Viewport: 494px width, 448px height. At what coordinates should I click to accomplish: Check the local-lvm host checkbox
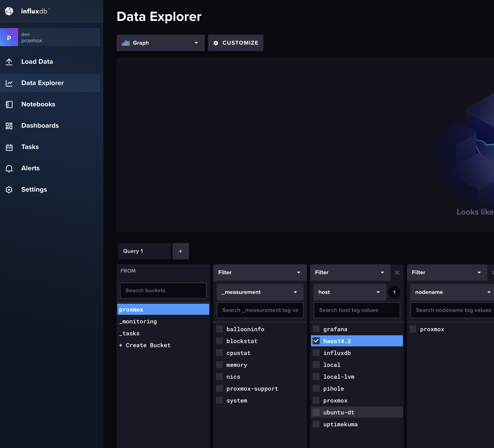[x=316, y=376]
